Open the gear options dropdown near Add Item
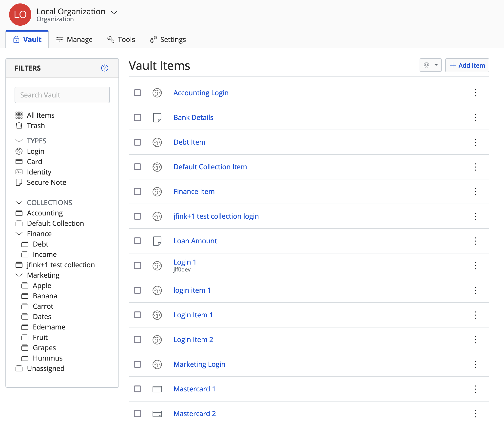The height and width of the screenshot is (422, 504). pos(430,65)
